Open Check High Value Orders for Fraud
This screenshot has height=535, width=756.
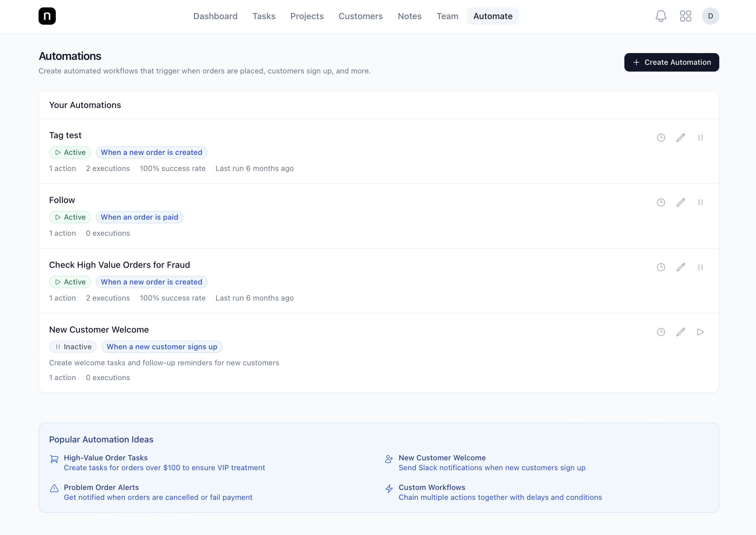pyautogui.click(x=120, y=265)
